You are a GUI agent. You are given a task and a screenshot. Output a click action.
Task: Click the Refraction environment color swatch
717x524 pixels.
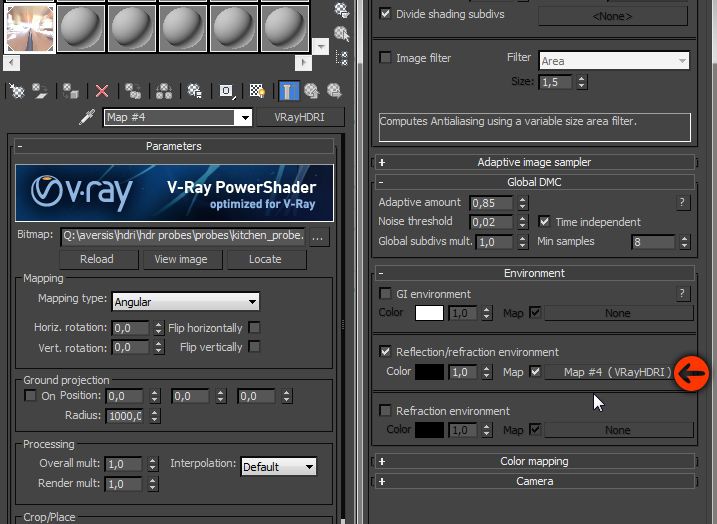(x=429, y=430)
